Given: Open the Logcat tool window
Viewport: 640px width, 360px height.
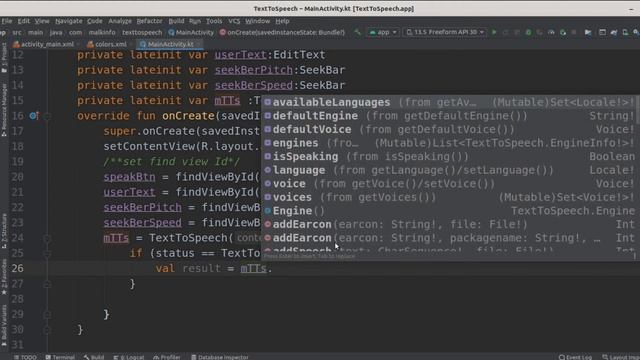Looking at the screenshot, I should pos(129,357).
